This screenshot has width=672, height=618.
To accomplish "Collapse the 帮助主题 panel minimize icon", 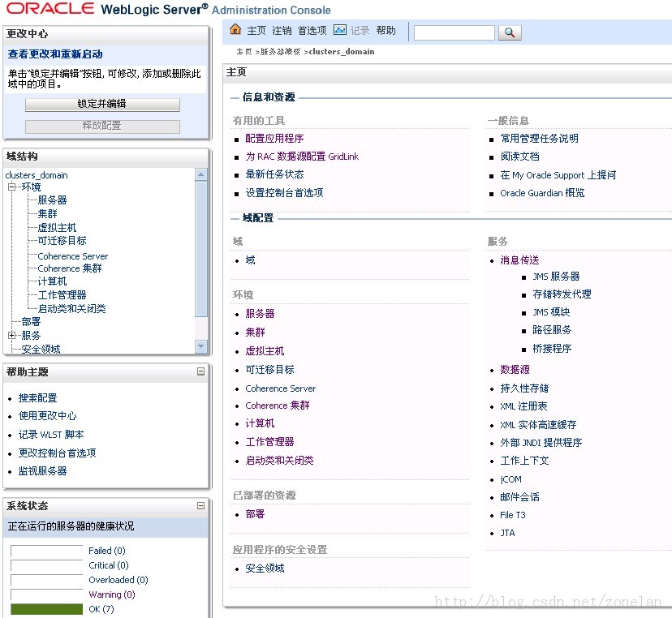I will [x=200, y=372].
